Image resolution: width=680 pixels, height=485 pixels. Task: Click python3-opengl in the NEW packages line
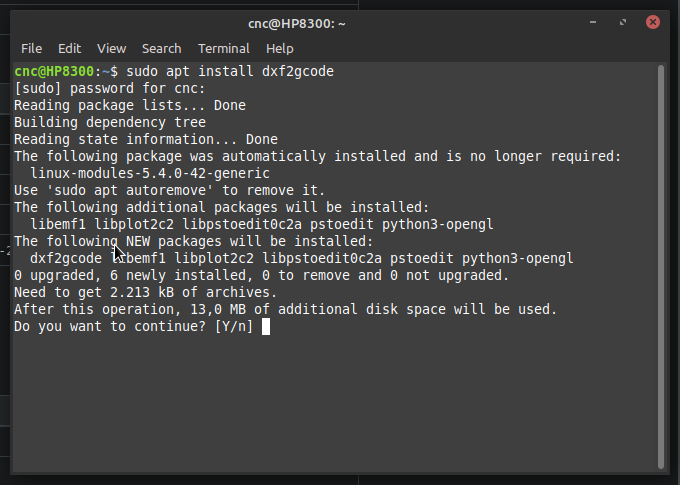(x=517, y=259)
